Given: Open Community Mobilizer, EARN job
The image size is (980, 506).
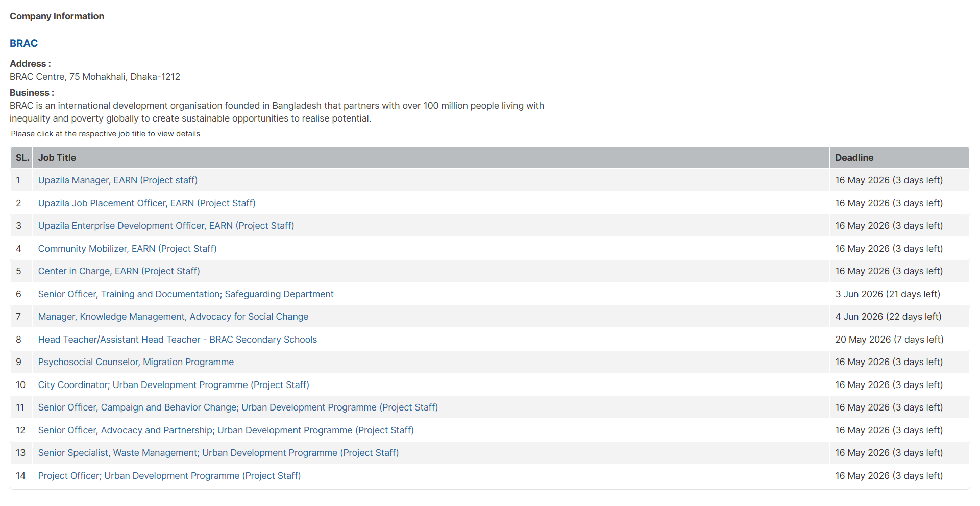Looking at the screenshot, I should pos(128,249).
